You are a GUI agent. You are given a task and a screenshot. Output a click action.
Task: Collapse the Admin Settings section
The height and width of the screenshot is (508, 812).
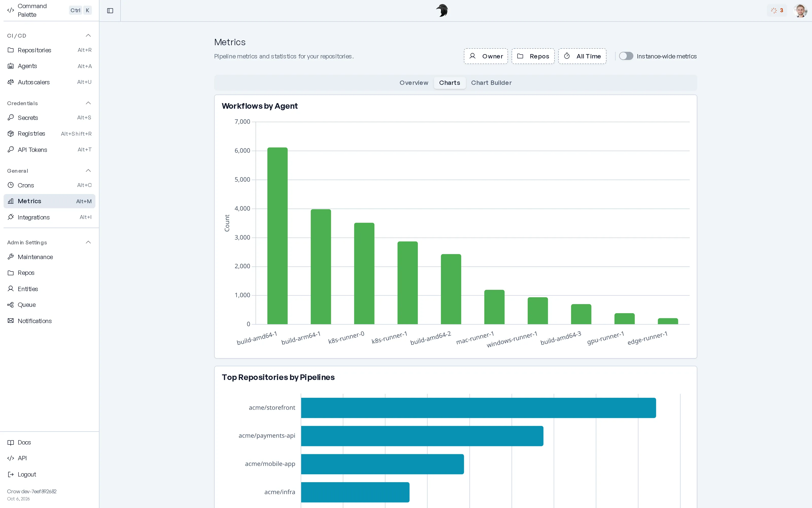pyautogui.click(x=88, y=242)
